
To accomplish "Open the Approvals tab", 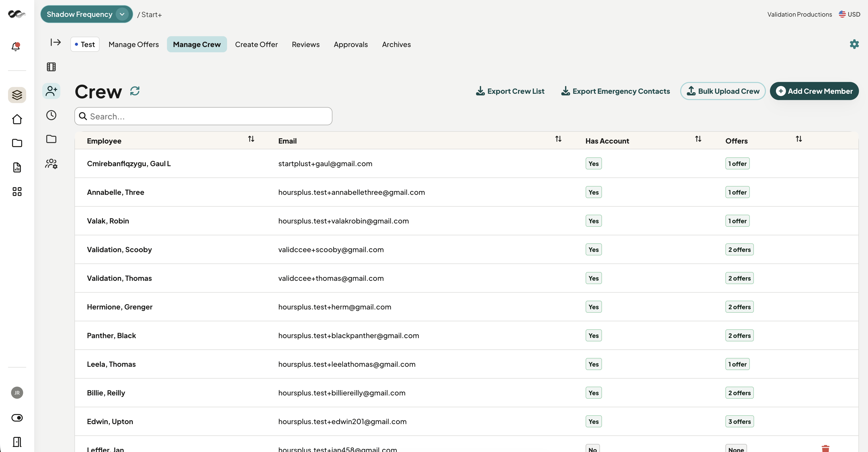I will point(351,44).
